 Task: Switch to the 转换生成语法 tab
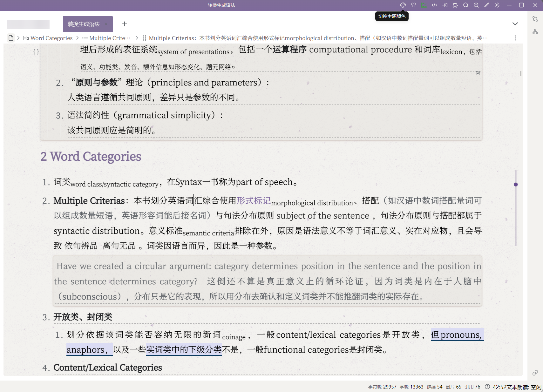pyautogui.click(x=84, y=24)
